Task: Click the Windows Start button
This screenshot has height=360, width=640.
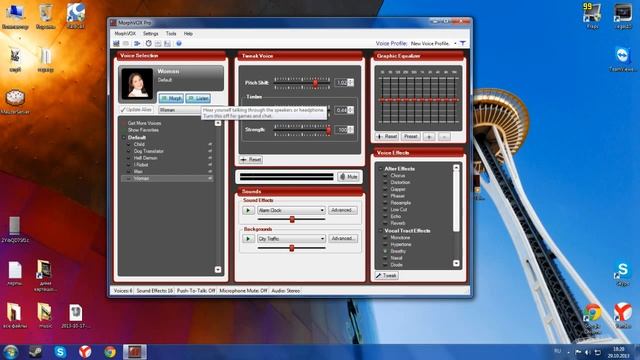Action: pos(10,352)
